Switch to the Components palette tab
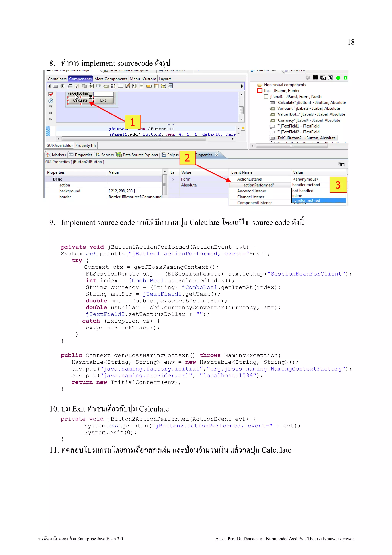392x555 pixels. [80, 79]
